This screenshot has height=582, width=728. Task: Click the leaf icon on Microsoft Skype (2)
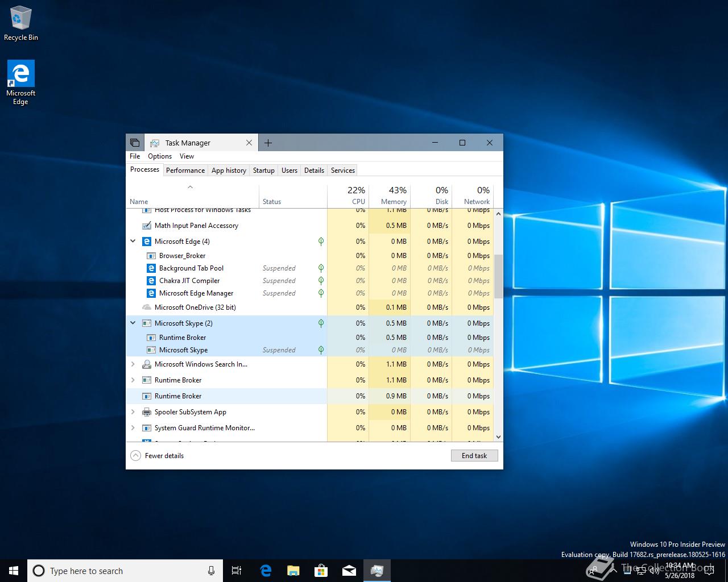pos(321,323)
